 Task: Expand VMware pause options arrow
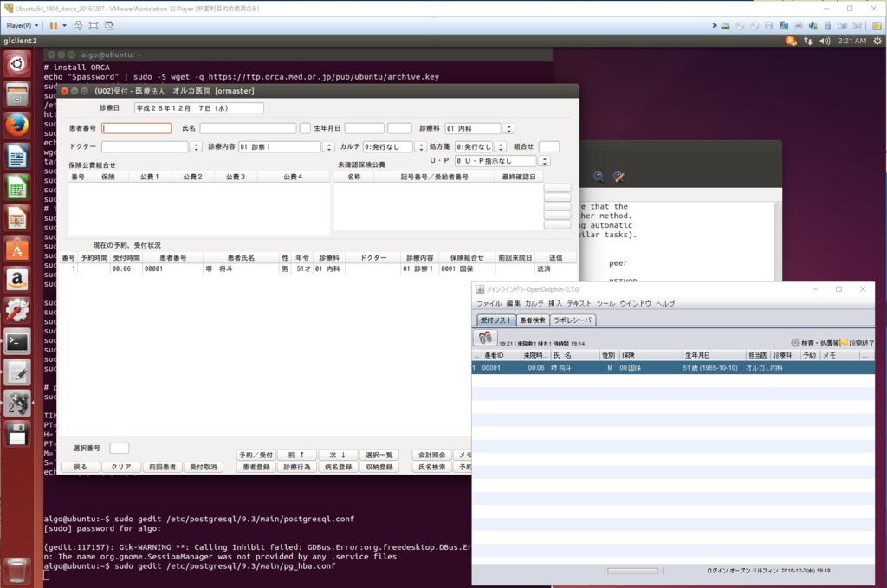pyautogui.click(x=64, y=25)
